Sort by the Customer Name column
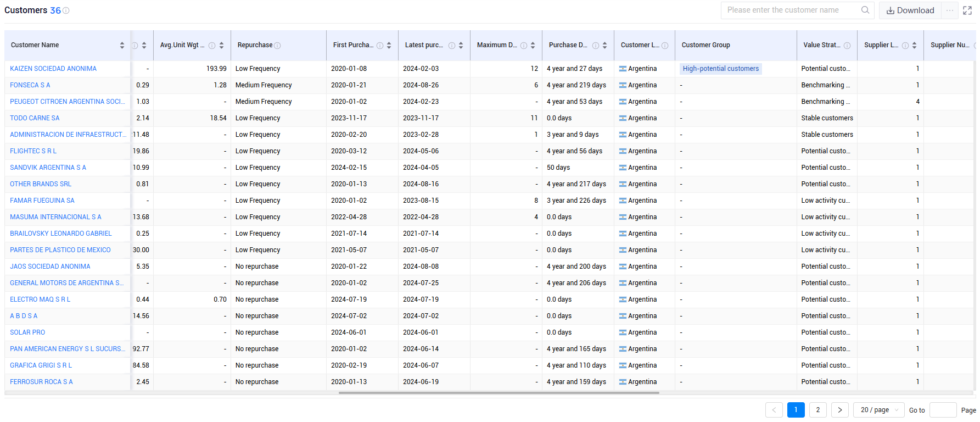 pyautogui.click(x=122, y=45)
